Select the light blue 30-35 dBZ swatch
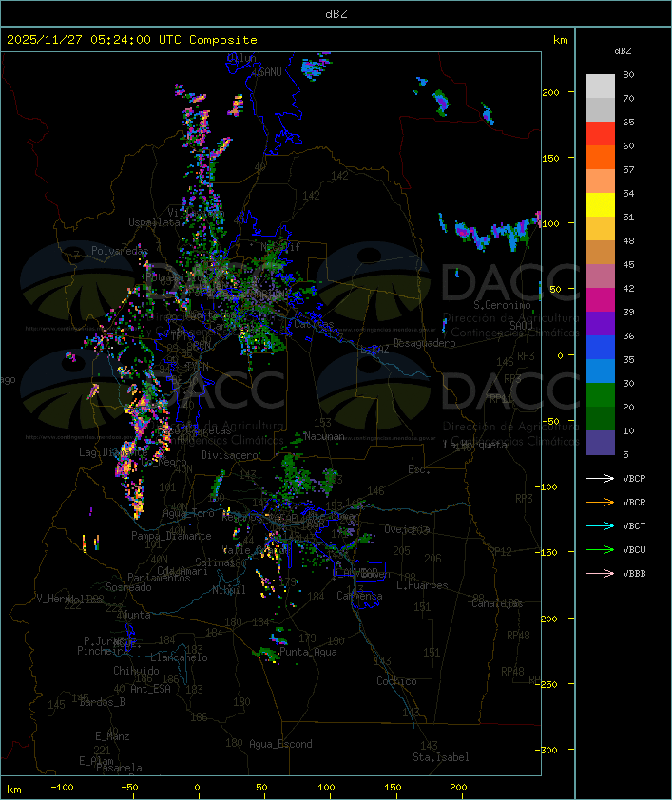This screenshot has height=800, width=672. click(600, 371)
